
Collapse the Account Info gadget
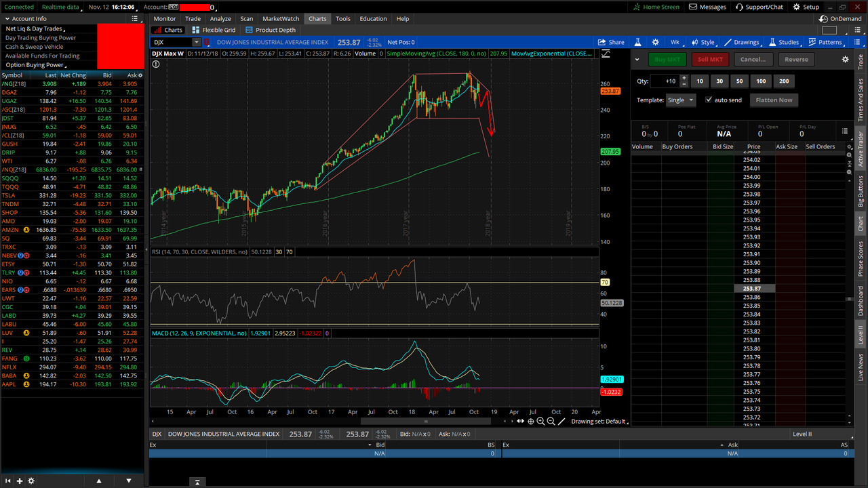[x=7, y=19]
